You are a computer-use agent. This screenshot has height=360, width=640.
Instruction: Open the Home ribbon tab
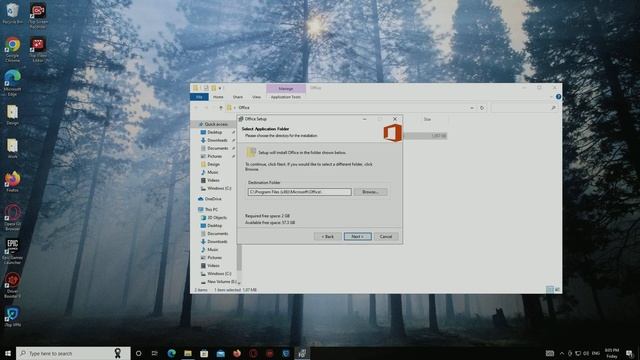coord(218,97)
